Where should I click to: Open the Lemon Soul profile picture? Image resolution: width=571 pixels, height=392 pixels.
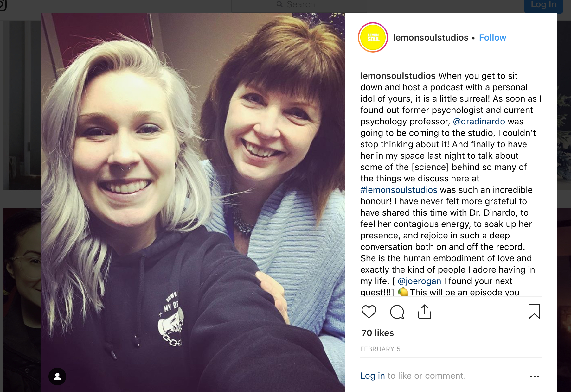(x=373, y=37)
